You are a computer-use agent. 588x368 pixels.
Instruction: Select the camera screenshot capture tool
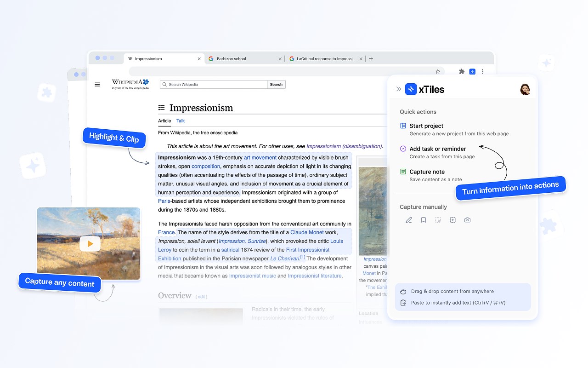(x=467, y=220)
